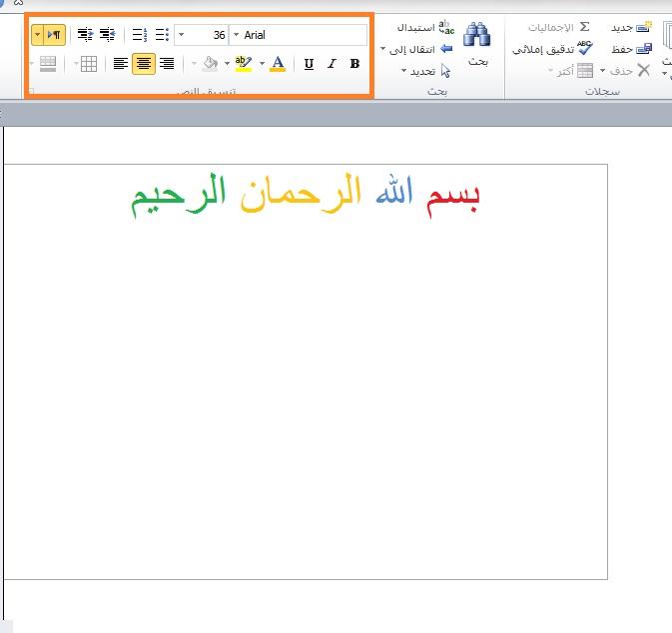
Task: Apply a bulleted list
Action: point(162,35)
